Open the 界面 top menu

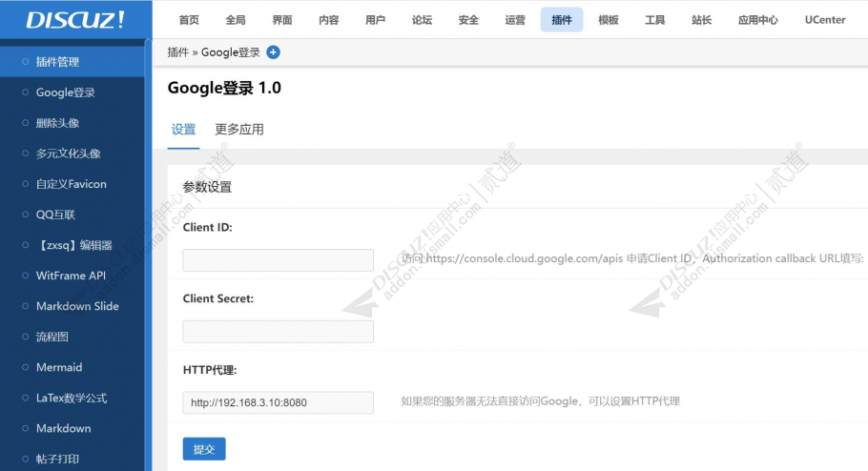click(x=281, y=20)
